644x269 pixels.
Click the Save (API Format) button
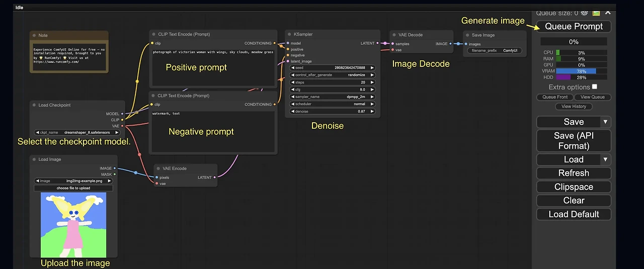pyautogui.click(x=574, y=141)
